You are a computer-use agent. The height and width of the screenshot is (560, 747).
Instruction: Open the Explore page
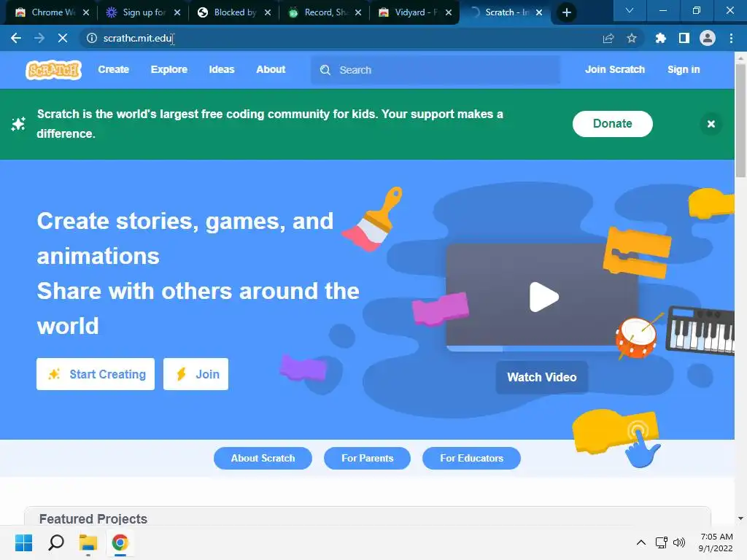tap(169, 69)
